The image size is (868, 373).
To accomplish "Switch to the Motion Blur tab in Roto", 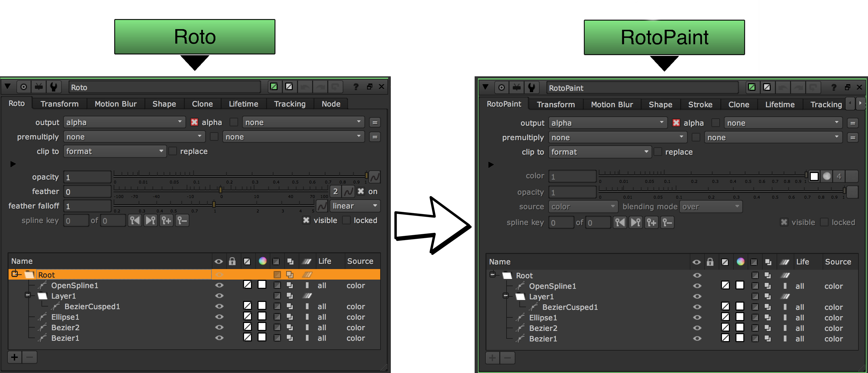I will (x=115, y=104).
